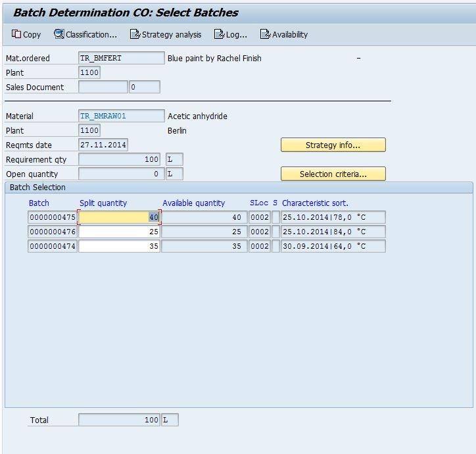Click the Availability document icon

[x=265, y=34]
